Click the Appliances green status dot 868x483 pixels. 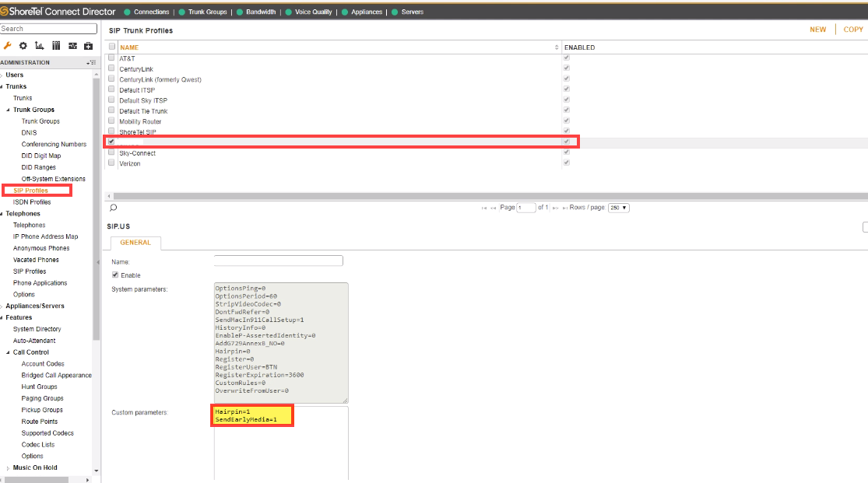click(x=345, y=12)
